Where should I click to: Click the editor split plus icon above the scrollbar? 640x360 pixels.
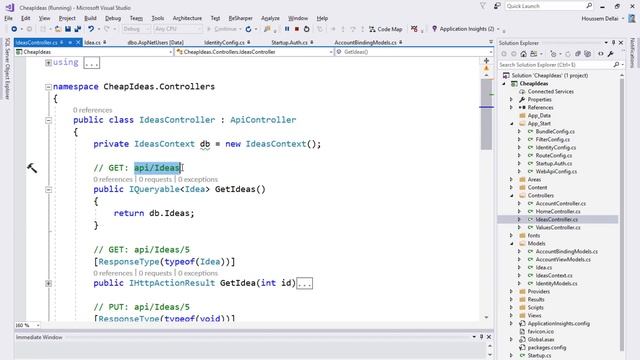(x=486, y=60)
